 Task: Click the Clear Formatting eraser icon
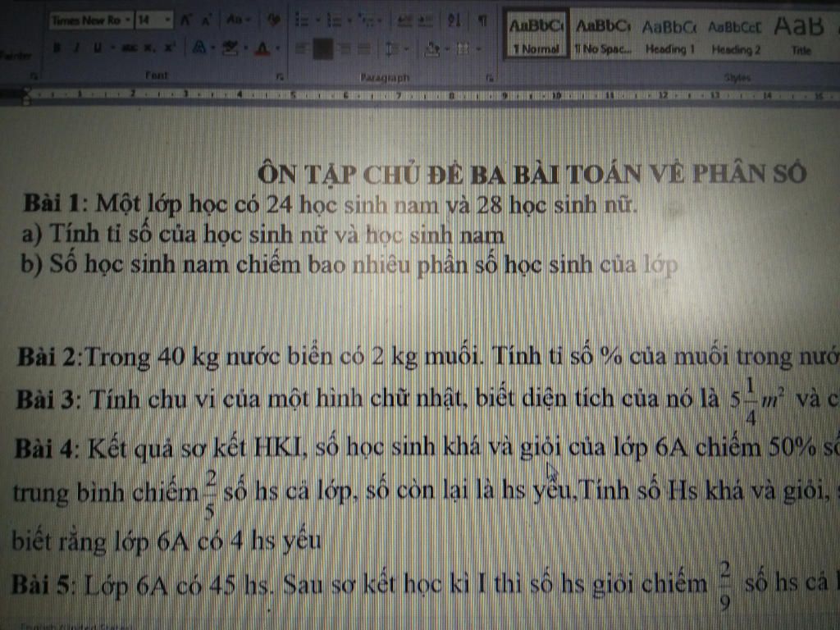(x=274, y=20)
